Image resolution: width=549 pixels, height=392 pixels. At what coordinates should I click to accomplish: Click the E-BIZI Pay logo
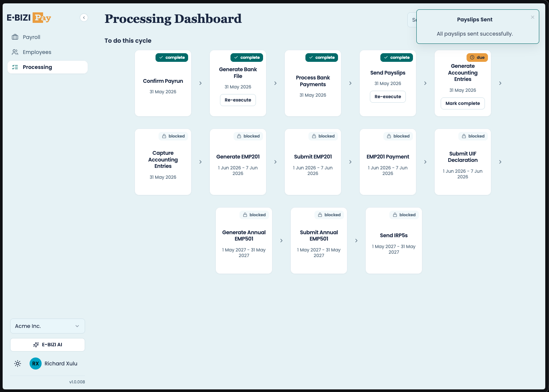pos(29,18)
